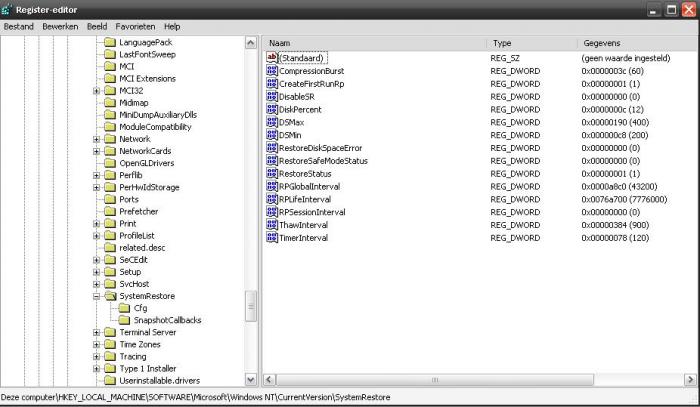Select the LastFontSweep key
The image size is (700, 407).
(x=147, y=54)
